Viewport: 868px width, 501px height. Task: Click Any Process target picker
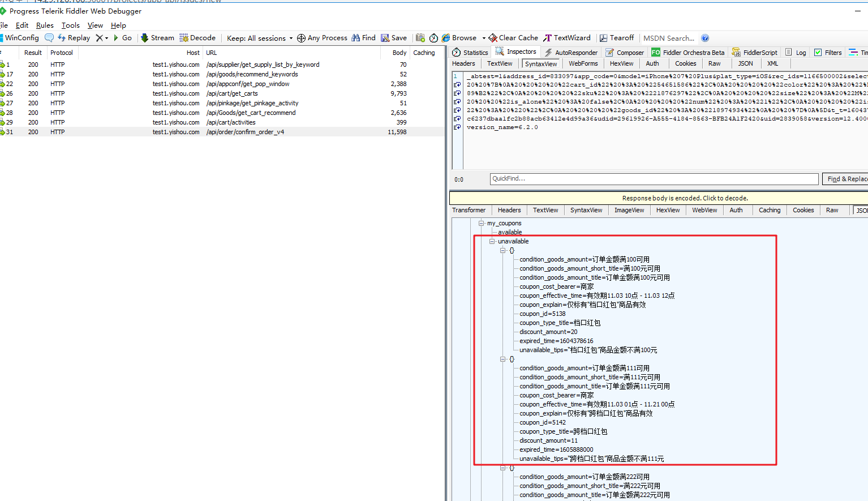click(x=322, y=38)
